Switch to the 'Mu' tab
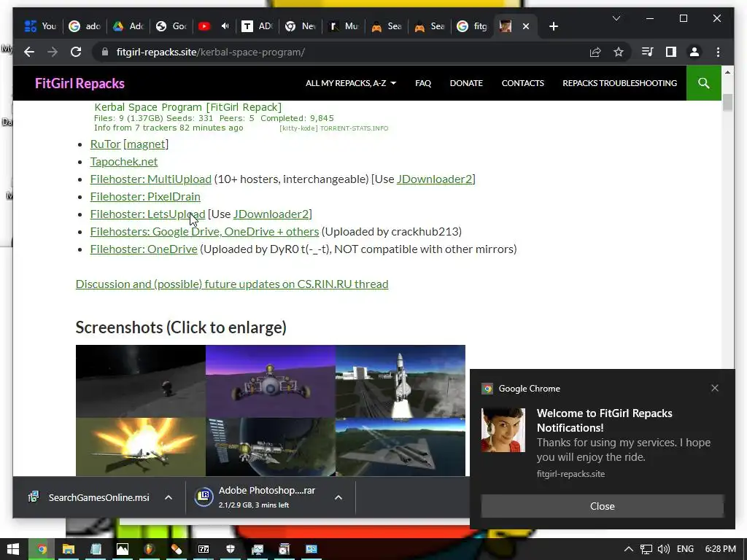 [344, 26]
